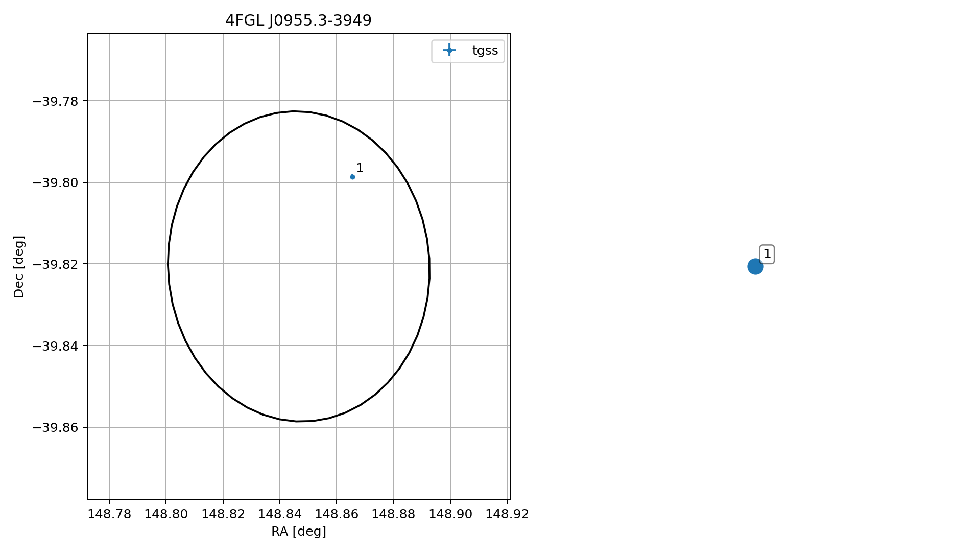Click the small data point labeled 1 in the plot
Image resolution: width=980 pixels, height=552 pixels.
click(352, 177)
